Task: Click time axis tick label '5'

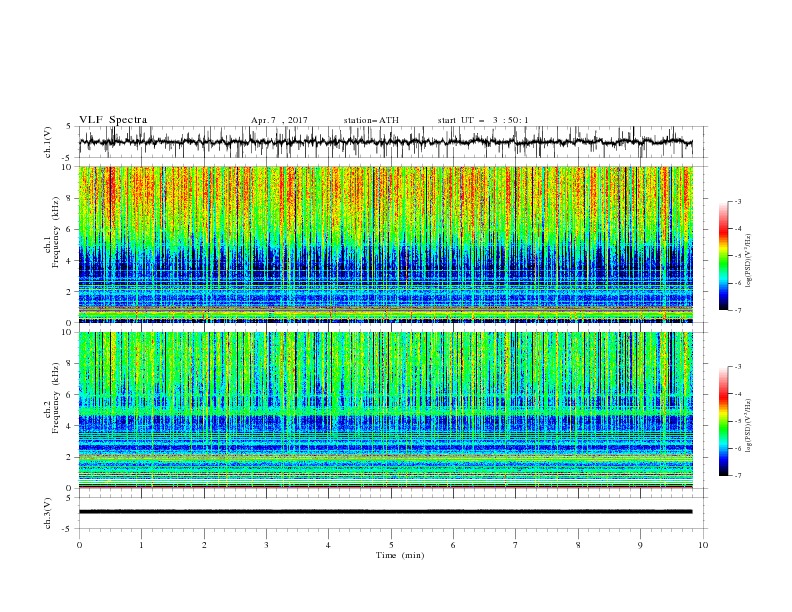Action: (391, 545)
